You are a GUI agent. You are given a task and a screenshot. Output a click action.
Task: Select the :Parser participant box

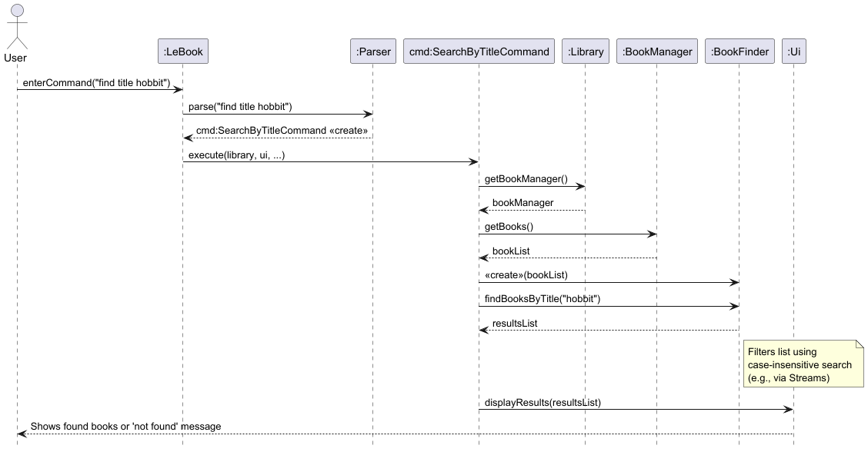tap(373, 52)
